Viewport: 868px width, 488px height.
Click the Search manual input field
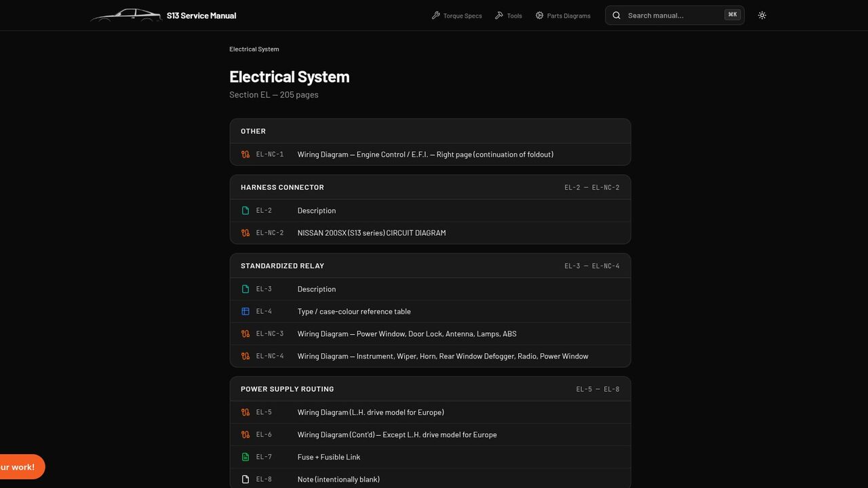[675, 16]
